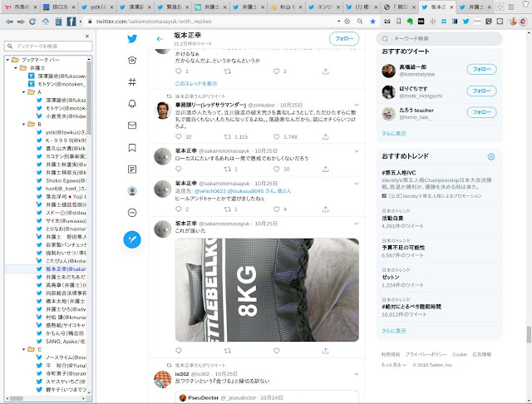The width and height of the screenshot is (532, 404).
Task: Like the tweet with 10 likes
Action: coord(277,169)
